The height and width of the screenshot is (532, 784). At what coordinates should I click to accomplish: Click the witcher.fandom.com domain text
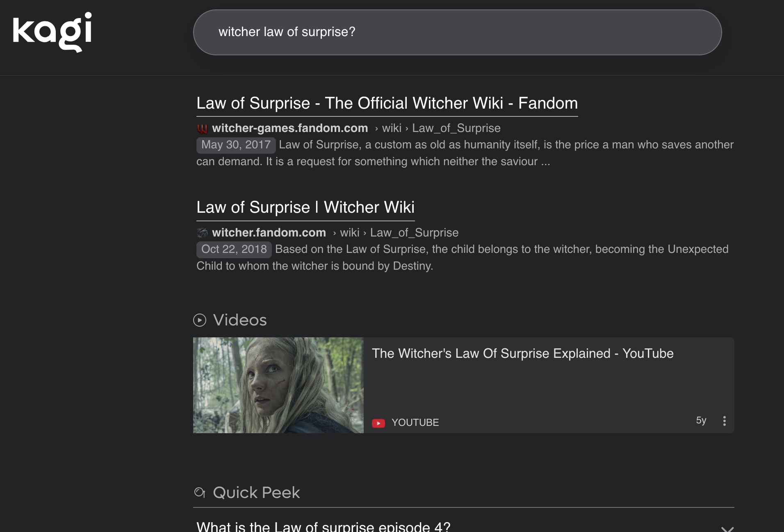[x=269, y=233]
